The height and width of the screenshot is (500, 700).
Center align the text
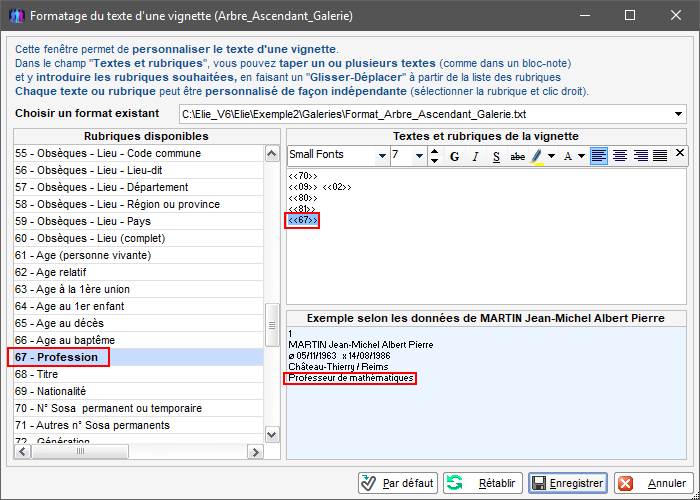(x=620, y=155)
